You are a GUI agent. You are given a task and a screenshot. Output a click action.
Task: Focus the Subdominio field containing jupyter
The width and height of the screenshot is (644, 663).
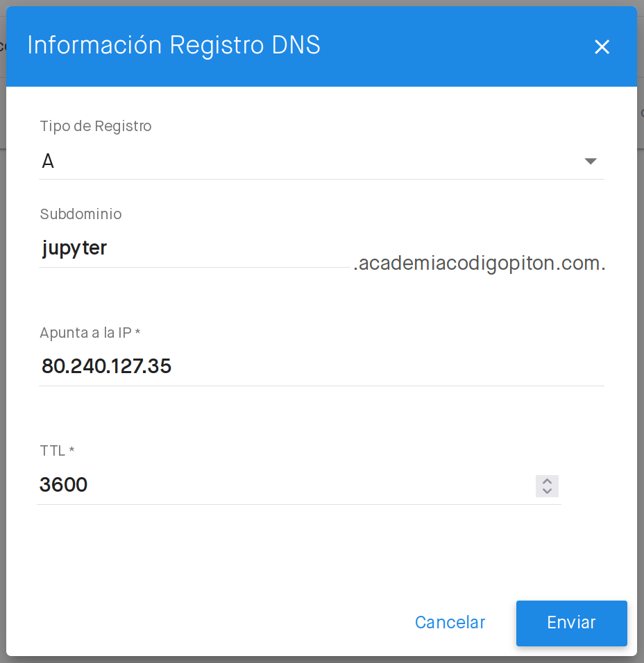point(194,248)
